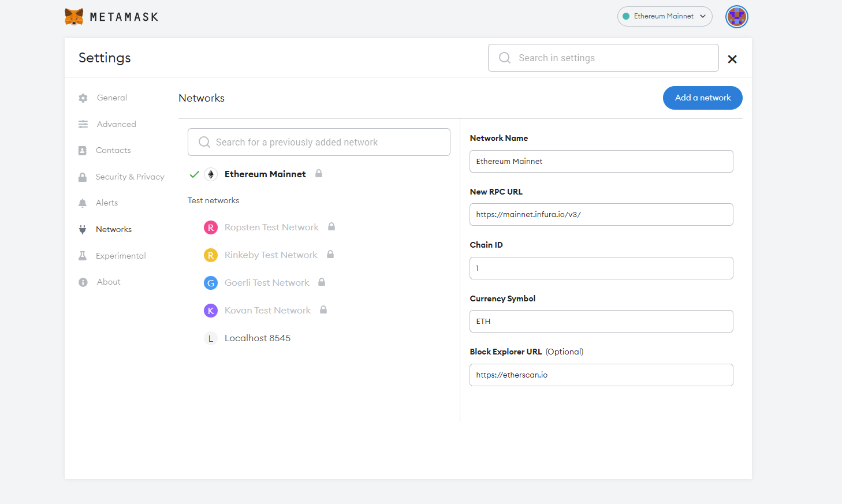Open the General settings tab
The width and height of the screenshot is (842, 504).
[x=112, y=98]
